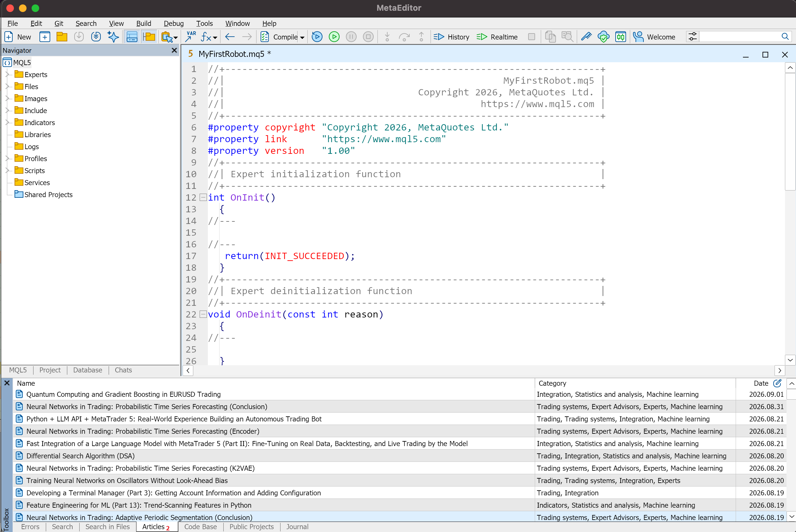Click the Welcome user button
796x532 pixels.
[x=654, y=37]
